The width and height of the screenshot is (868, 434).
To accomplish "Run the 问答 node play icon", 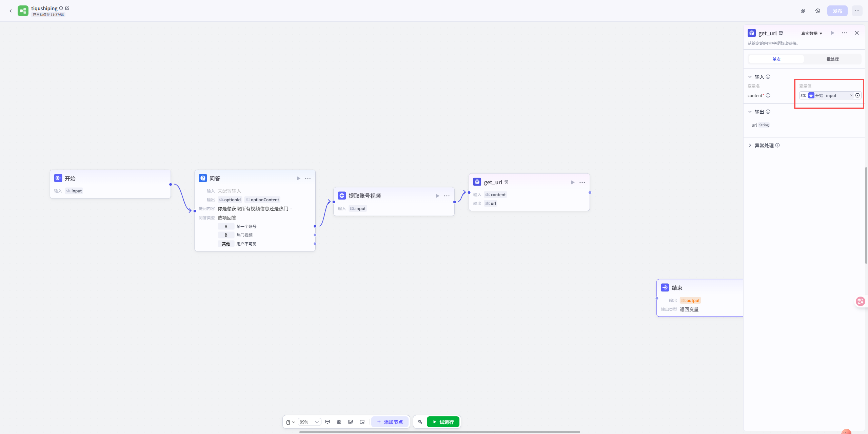I will (298, 178).
